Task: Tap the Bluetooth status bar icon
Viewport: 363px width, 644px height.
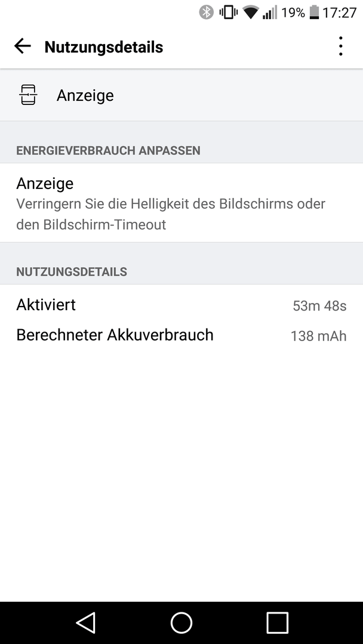Action: (207, 13)
